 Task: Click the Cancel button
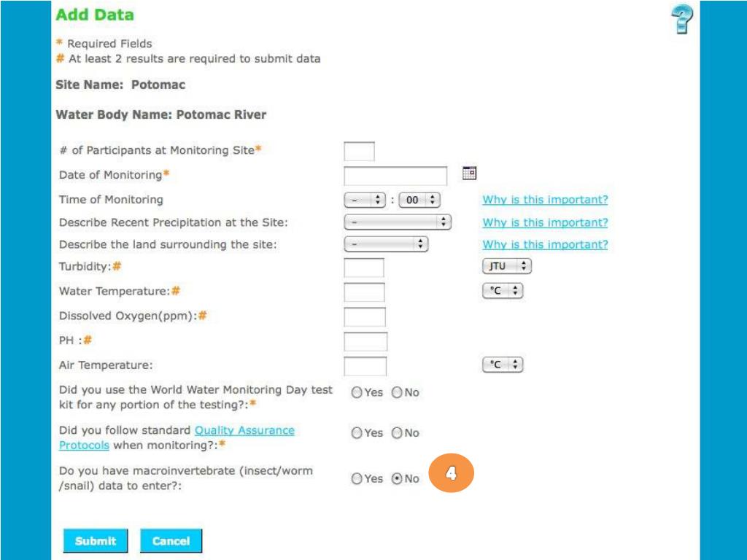pyautogui.click(x=171, y=541)
